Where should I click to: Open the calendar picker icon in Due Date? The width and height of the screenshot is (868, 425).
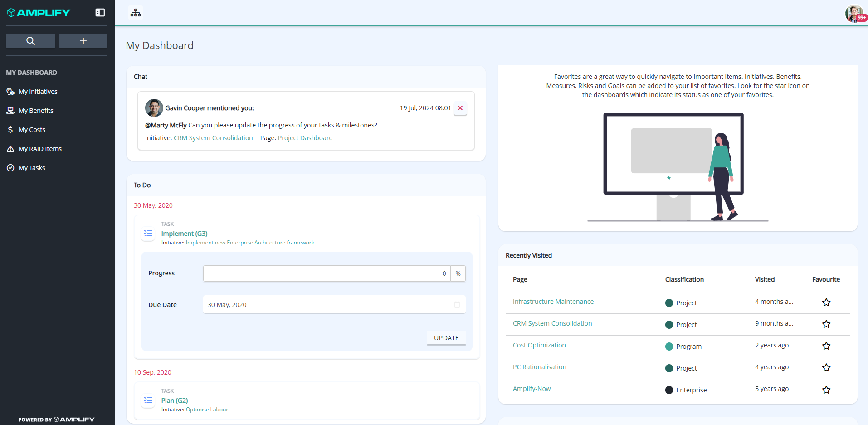[457, 305]
